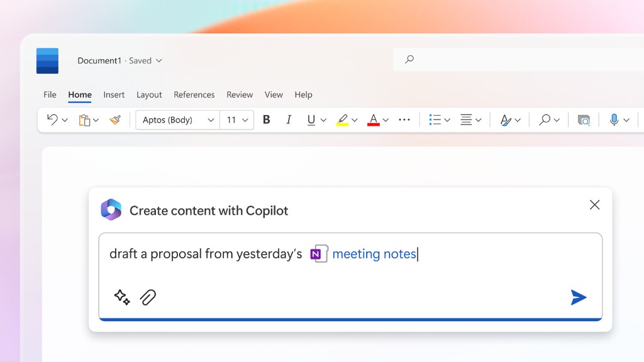644x362 pixels.
Task: Toggle Italic formatting
Action: coord(289,119)
